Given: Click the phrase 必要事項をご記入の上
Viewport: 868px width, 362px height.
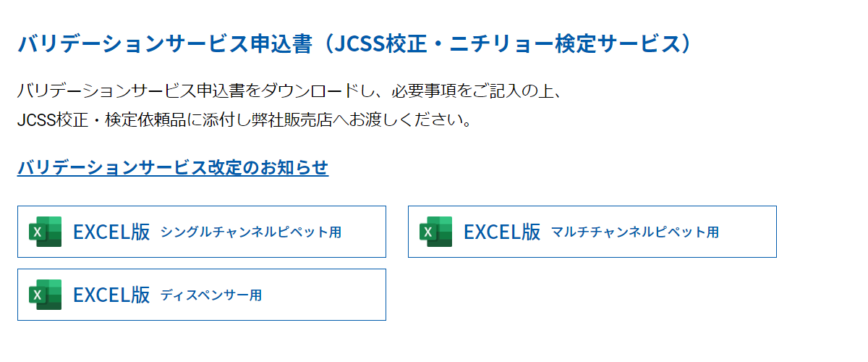Looking at the screenshot, I should click(x=468, y=91).
